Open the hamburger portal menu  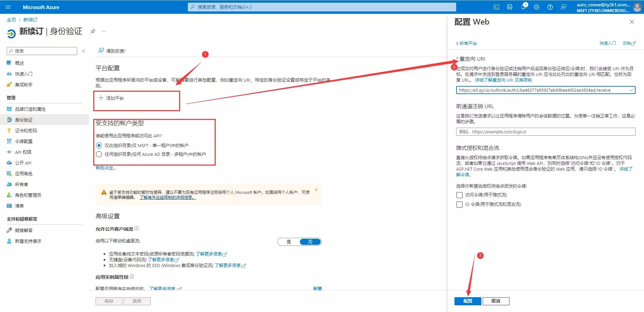point(8,7)
